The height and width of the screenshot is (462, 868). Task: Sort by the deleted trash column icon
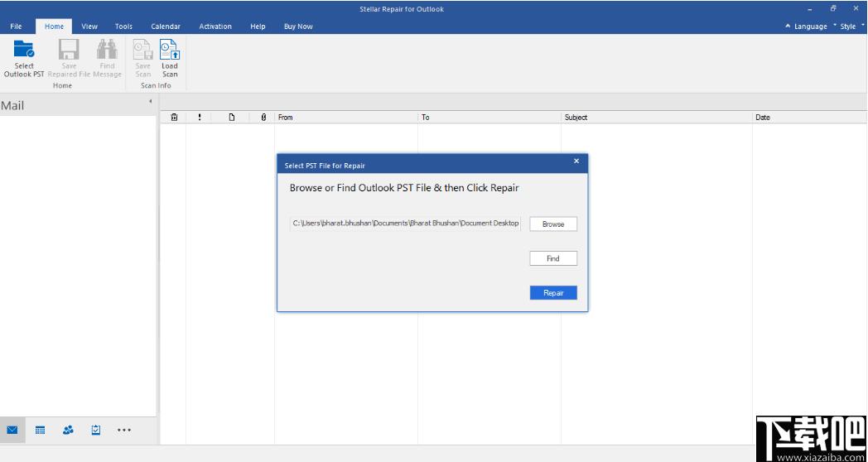[174, 118]
